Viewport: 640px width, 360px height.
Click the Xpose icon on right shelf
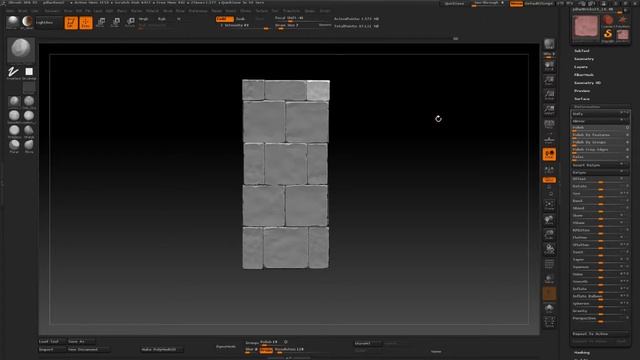[549, 322]
